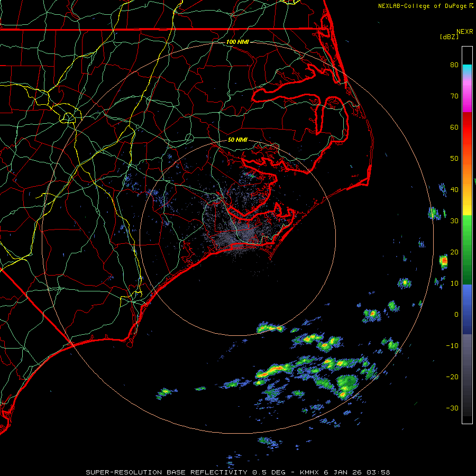Click the [dBZ] legend unit label
Viewport: 476px width, 476px height.
[449, 36]
